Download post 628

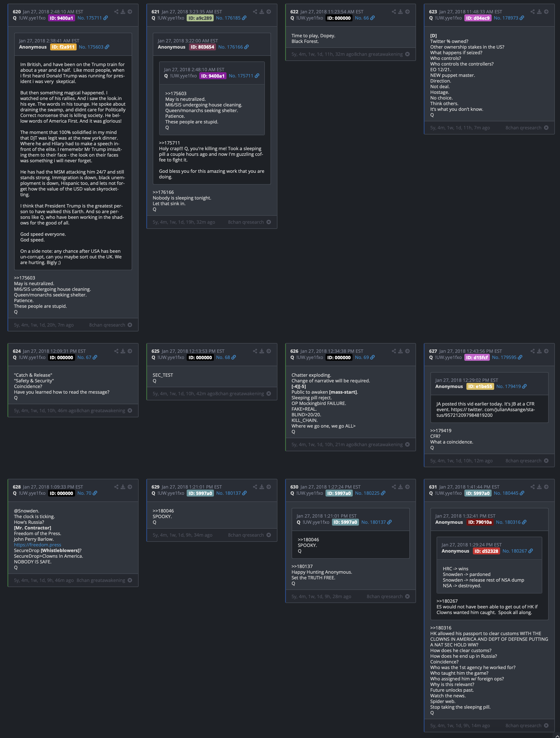coord(123,487)
